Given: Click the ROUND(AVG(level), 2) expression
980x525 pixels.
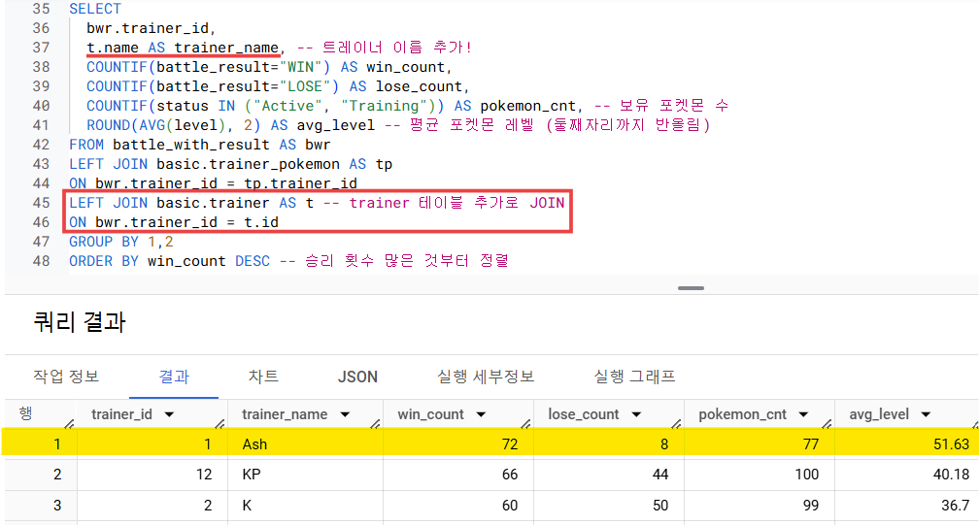Looking at the screenshot, I should click(x=173, y=125).
